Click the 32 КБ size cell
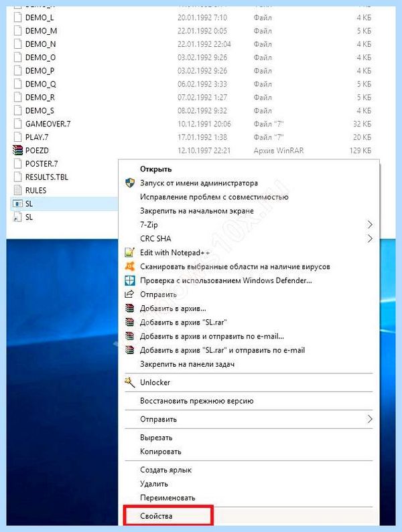Screen dimensions: 402x532 [x=362, y=124]
